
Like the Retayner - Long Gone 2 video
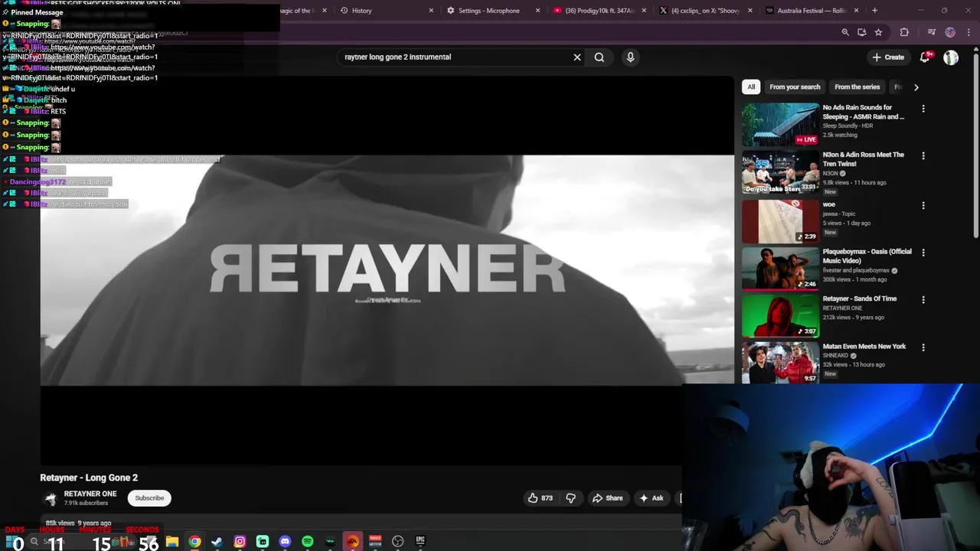click(540, 498)
